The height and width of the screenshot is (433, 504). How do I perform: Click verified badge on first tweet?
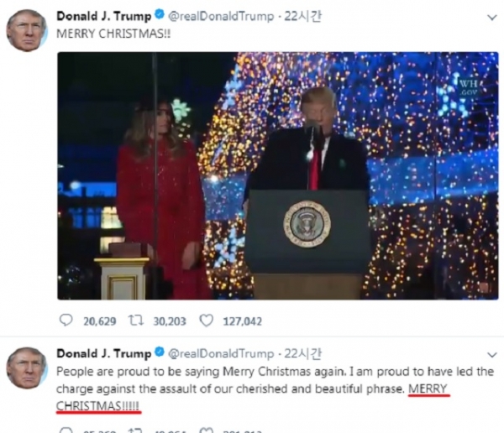(x=160, y=15)
